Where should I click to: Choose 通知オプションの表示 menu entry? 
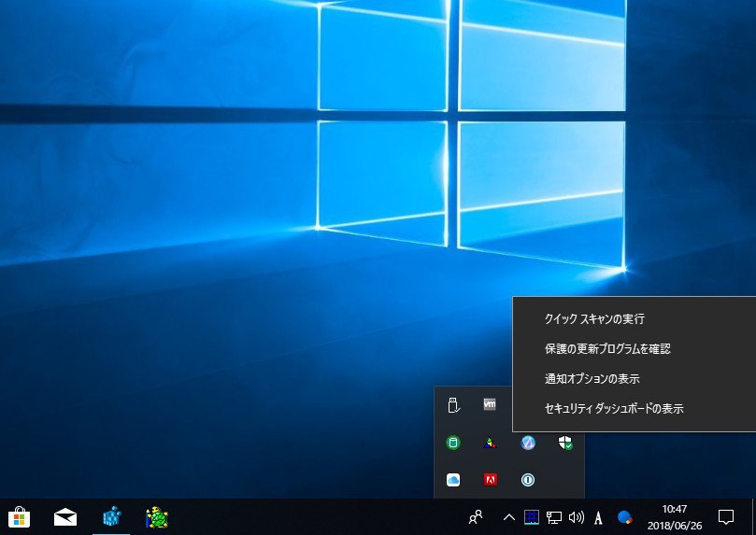pyautogui.click(x=592, y=379)
